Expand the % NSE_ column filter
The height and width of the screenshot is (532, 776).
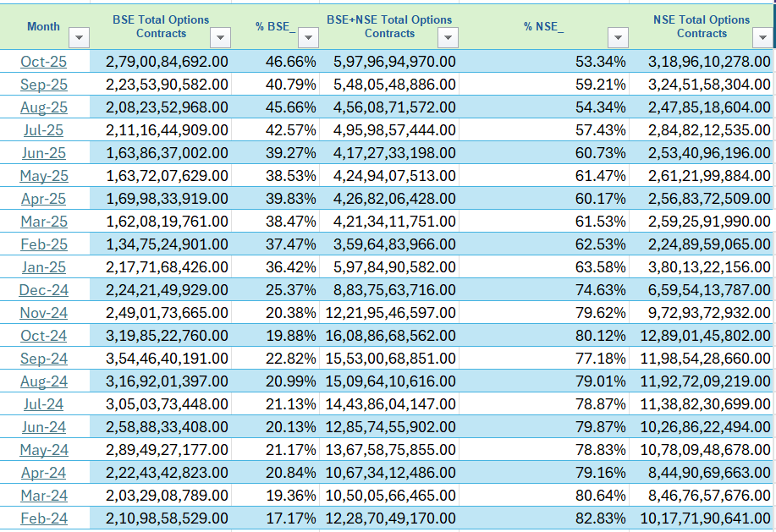tap(619, 37)
